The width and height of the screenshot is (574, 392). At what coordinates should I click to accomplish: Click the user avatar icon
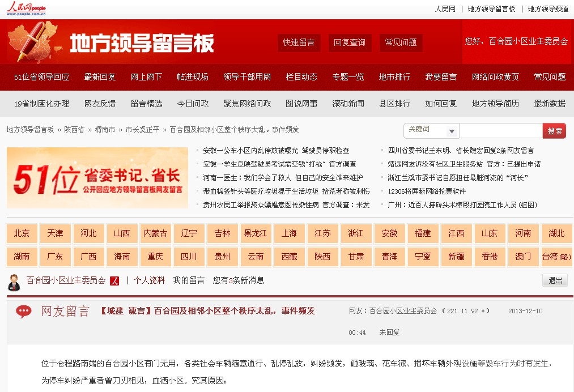pyautogui.click(x=14, y=282)
